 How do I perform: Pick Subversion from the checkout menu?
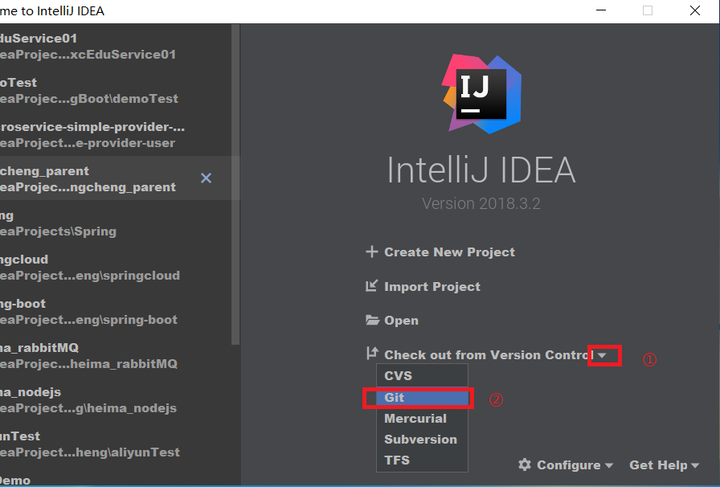[422, 439]
